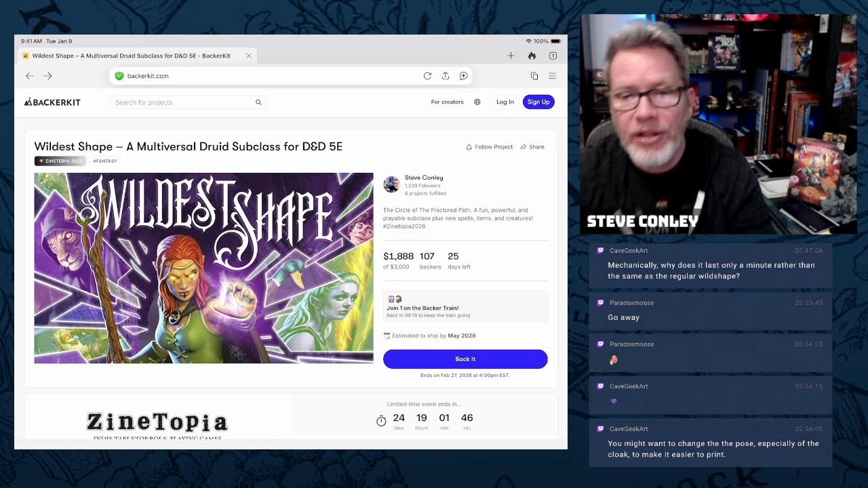The height and width of the screenshot is (488, 868).
Task: Click the stopwatch icon by the countdown
Action: (381, 421)
